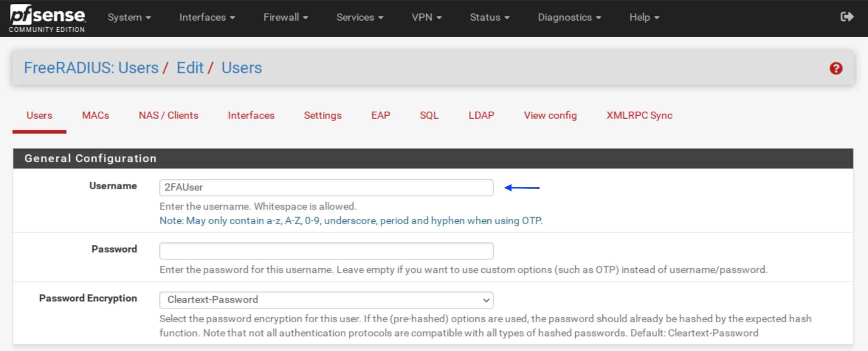This screenshot has width=868, height=351.
Task: Open the red help question mark icon
Action: coord(836,68)
